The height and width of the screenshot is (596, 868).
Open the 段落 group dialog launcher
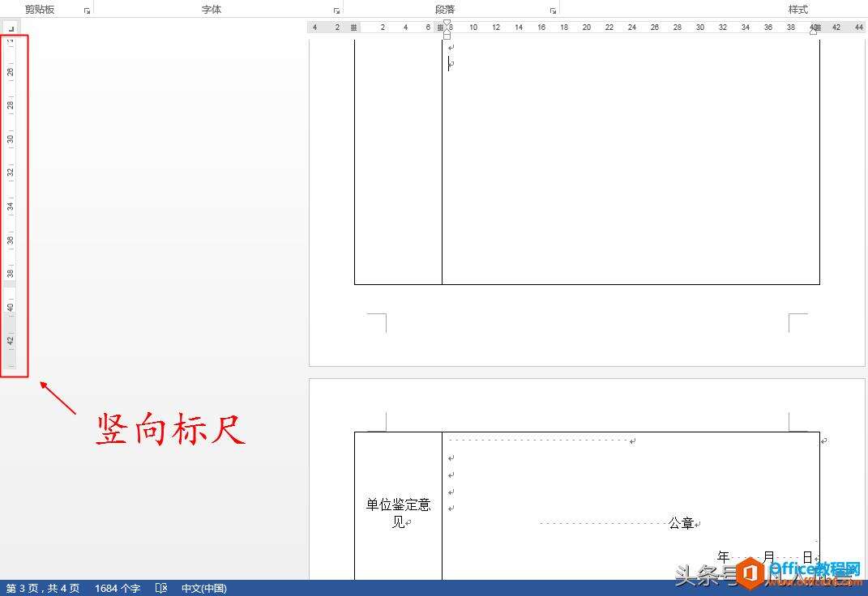click(553, 11)
